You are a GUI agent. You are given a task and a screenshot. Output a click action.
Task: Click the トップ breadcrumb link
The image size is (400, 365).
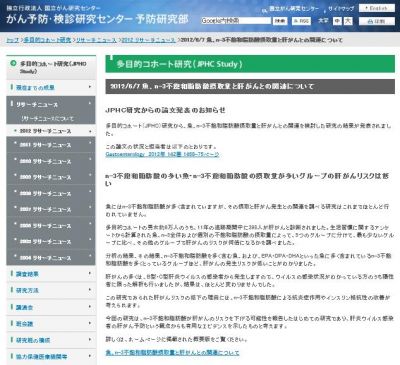click(x=13, y=40)
